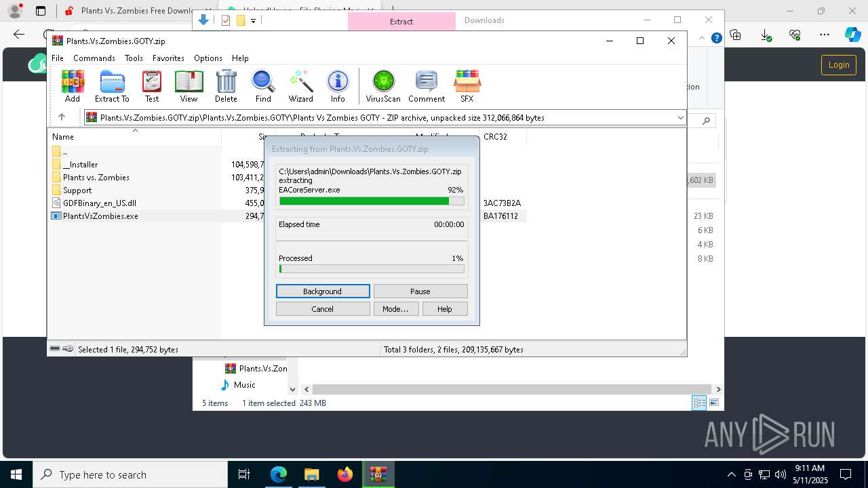
Task: Click the taskbar search box
Action: [130, 474]
